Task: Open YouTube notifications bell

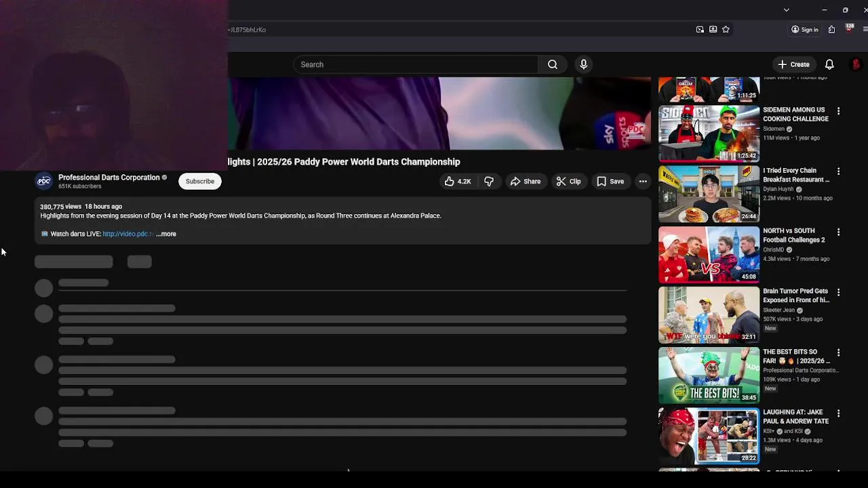Action: [829, 64]
